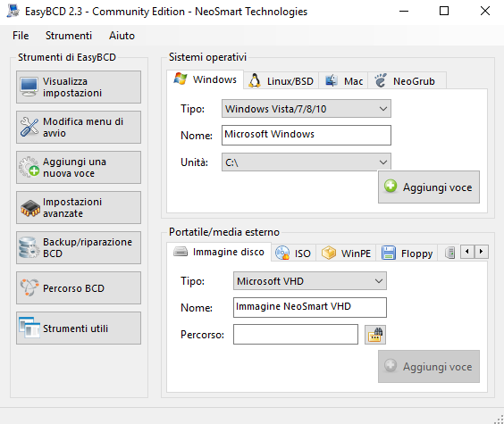This screenshot has width=504, height=424.
Task: Switch to the Mac tab
Action: coord(344,81)
